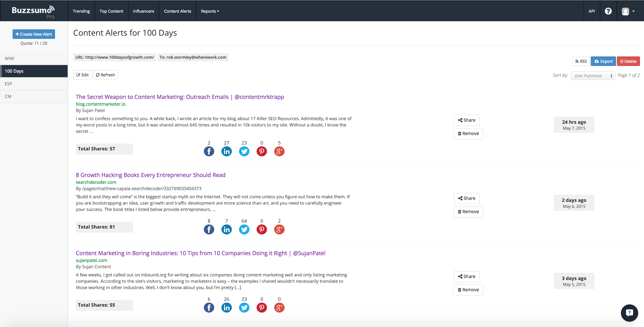This screenshot has height=327, width=644.
Task: Click the URL 100daysofgrowth.com tag
Action: [x=115, y=57]
